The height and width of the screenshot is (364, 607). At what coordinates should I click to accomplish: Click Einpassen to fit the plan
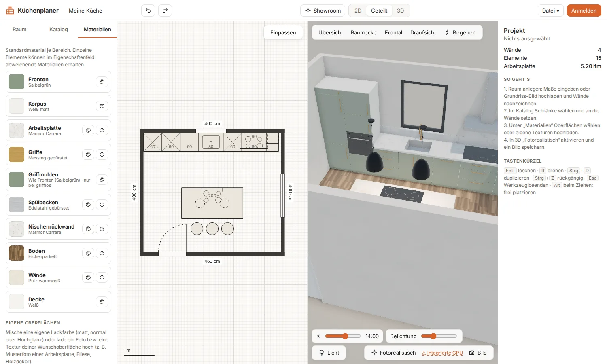pyautogui.click(x=283, y=32)
